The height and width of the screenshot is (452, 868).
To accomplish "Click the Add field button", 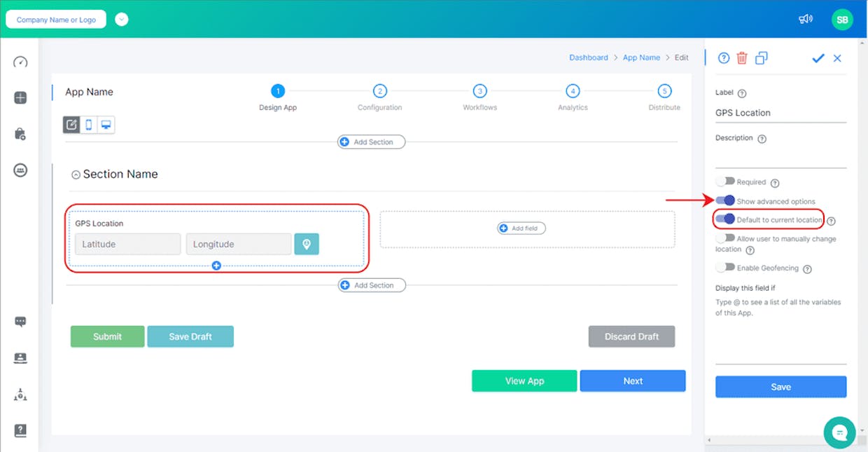I will [x=521, y=228].
